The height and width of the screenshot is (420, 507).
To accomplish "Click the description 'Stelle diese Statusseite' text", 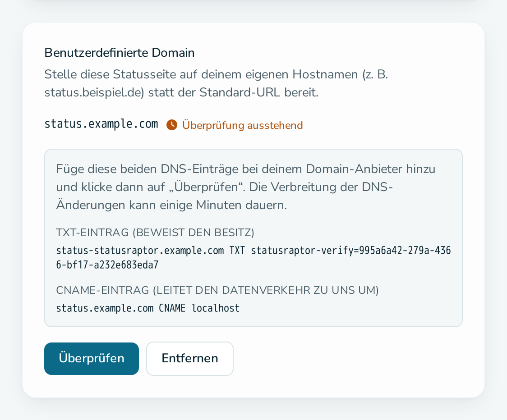I will pyautogui.click(x=216, y=83).
